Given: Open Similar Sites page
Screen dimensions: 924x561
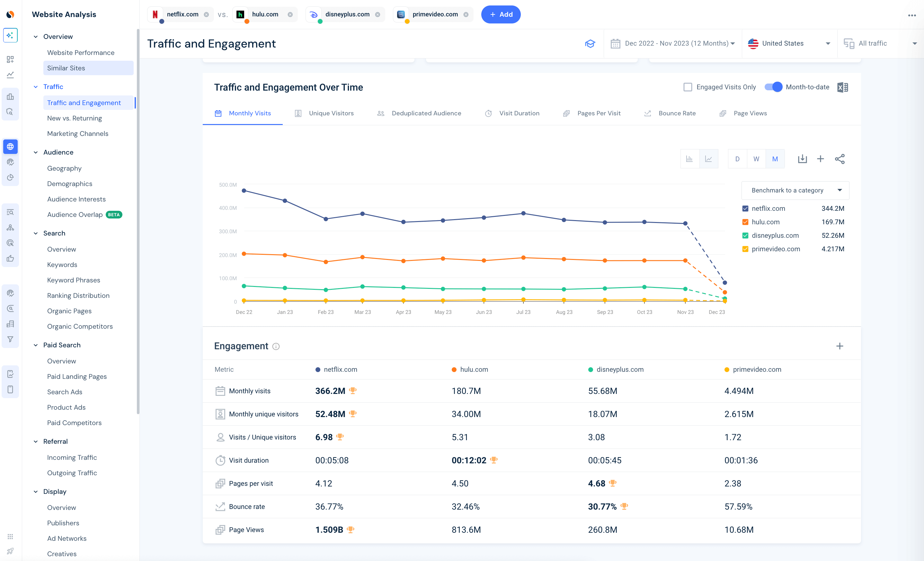Looking at the screenshot, I should pyautogui.click(x=88, y=68).
